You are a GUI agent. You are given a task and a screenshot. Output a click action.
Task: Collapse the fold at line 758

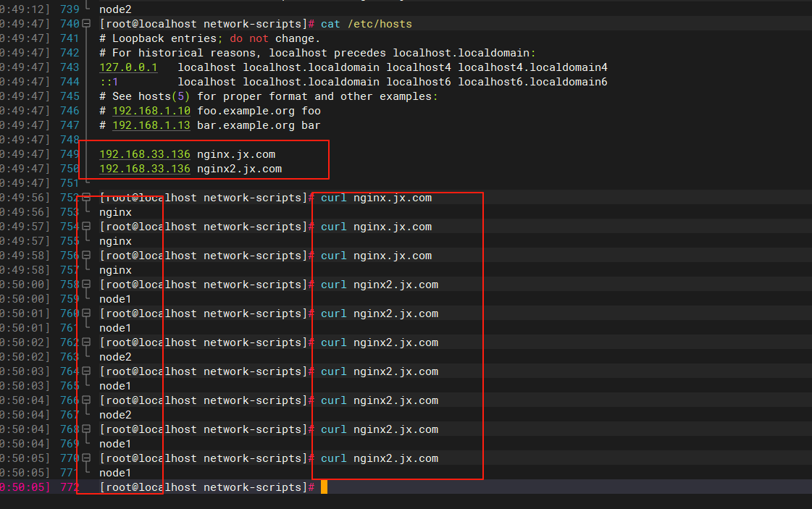point(86,285)
